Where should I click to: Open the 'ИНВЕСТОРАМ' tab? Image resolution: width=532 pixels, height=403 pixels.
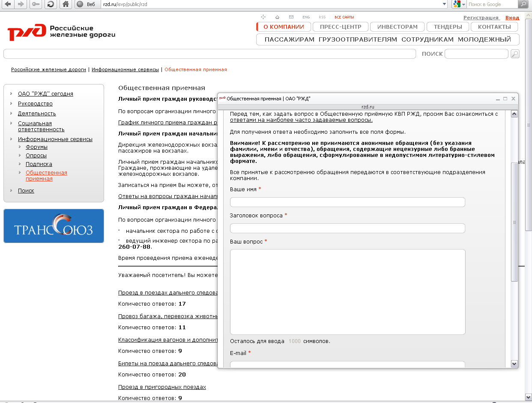tap(397, 27)
